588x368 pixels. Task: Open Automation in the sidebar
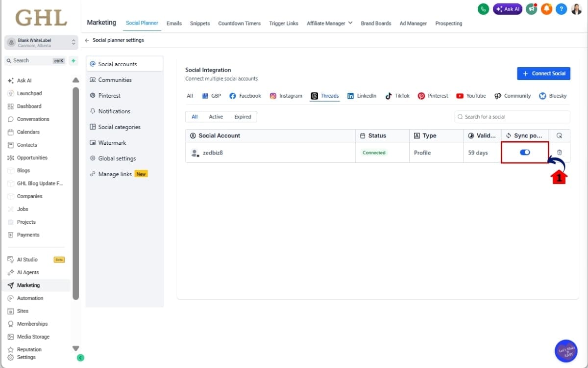[30, 298]
